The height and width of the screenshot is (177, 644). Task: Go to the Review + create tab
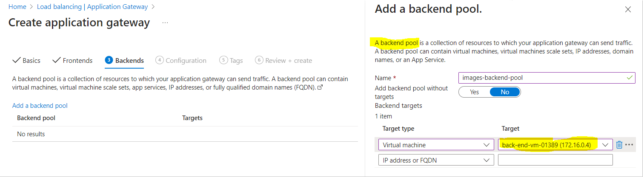click(x=283, y=60)
